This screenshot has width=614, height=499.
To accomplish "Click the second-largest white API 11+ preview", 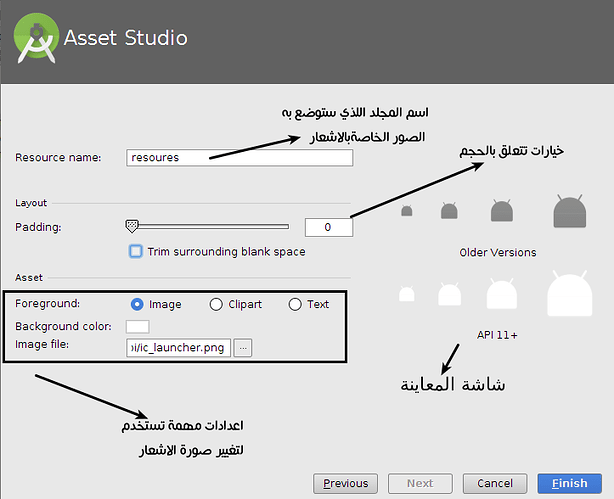I will tap(502, 294).
